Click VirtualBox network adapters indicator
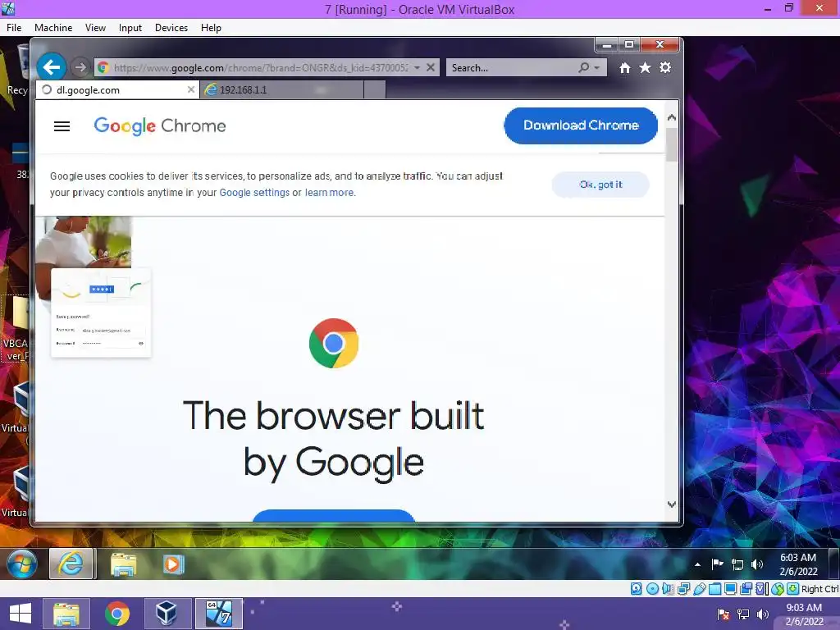The width and height of the screenshot is (840, 630). point(683,589)
